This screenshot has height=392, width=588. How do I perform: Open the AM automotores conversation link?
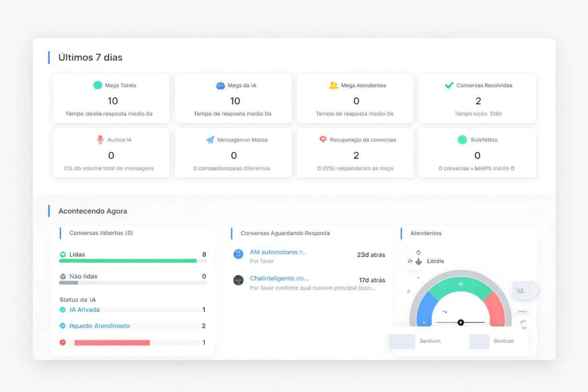[x=278, y=252]
